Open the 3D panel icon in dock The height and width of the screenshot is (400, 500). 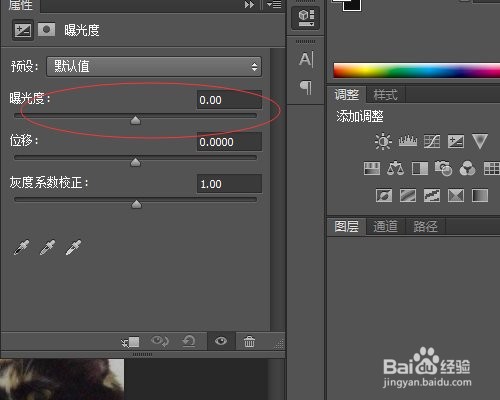click(306, 18)
